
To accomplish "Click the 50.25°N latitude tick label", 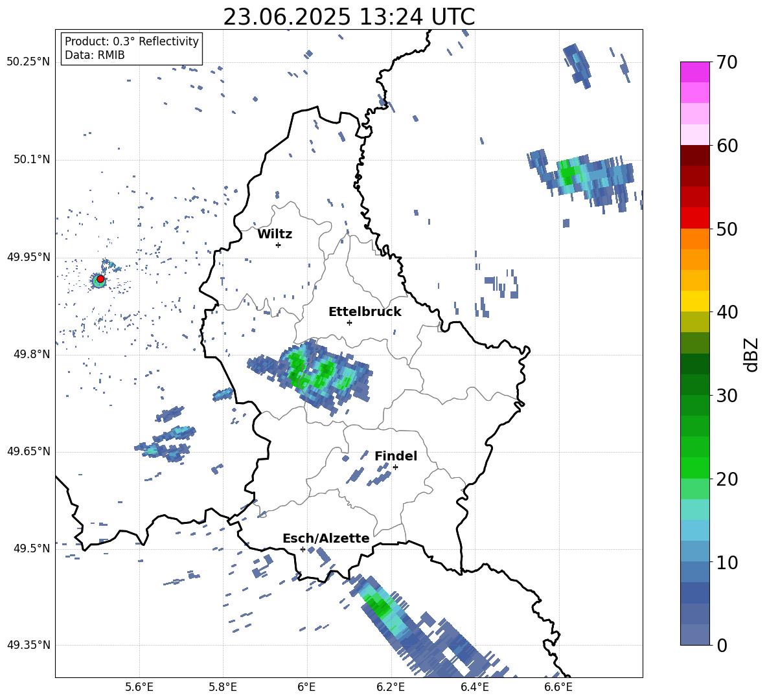I will [x=29, y=62].
